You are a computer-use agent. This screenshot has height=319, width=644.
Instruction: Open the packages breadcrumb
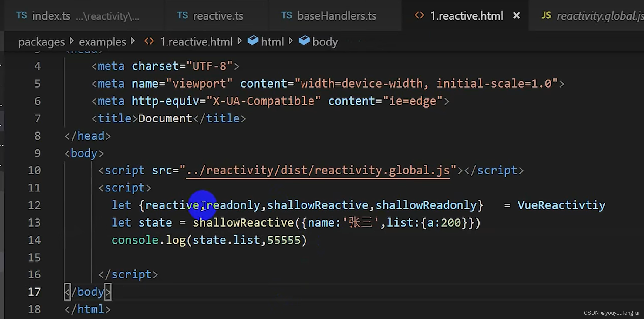42,42
